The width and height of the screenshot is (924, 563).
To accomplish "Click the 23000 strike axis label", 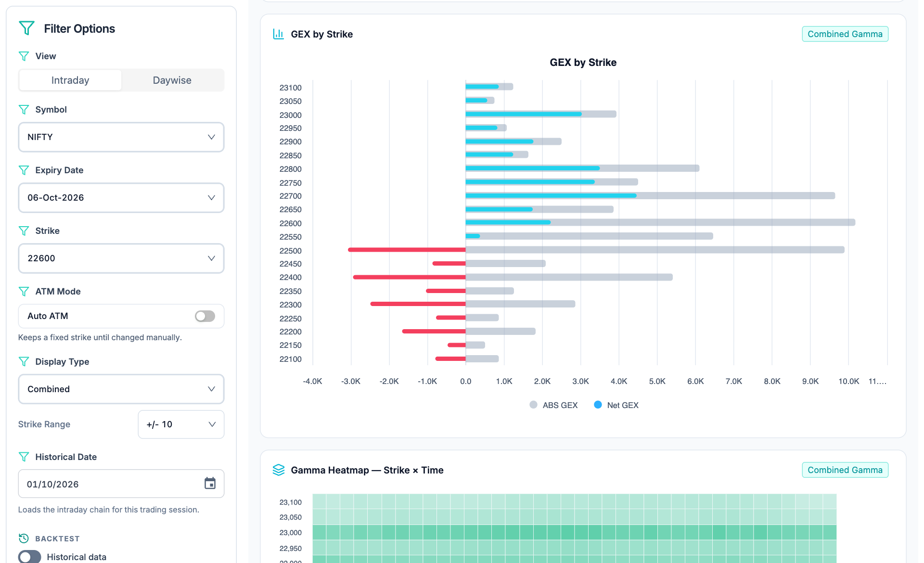I will tap(291, 115).
